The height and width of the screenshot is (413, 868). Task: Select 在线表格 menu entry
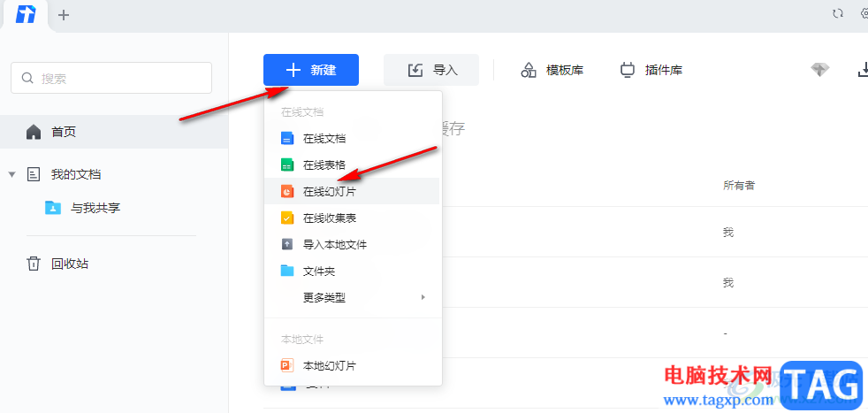[x=353, y=165]
